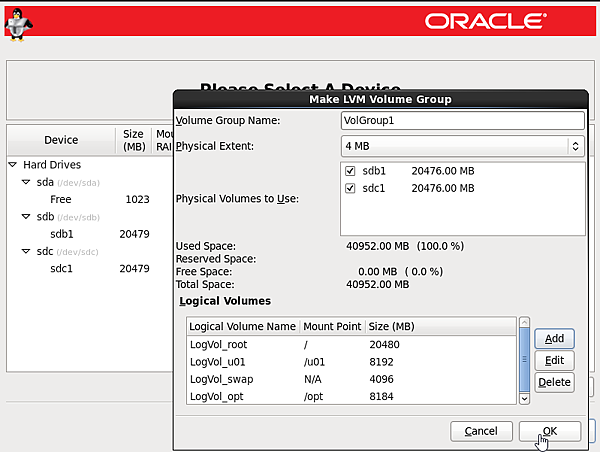Click the 8192 size cell for LogVol_u01
The width and height of the screenshot is (600, 452).
381,362
